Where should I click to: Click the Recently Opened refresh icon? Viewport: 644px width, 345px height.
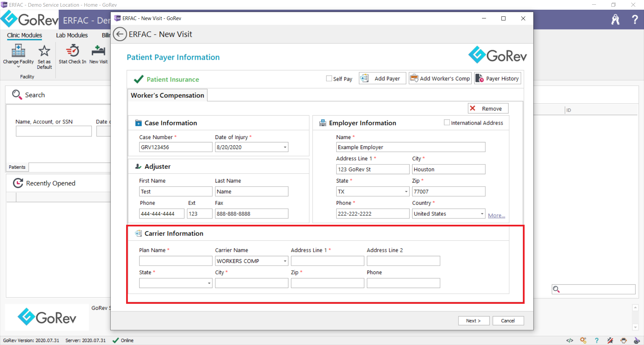18,183
